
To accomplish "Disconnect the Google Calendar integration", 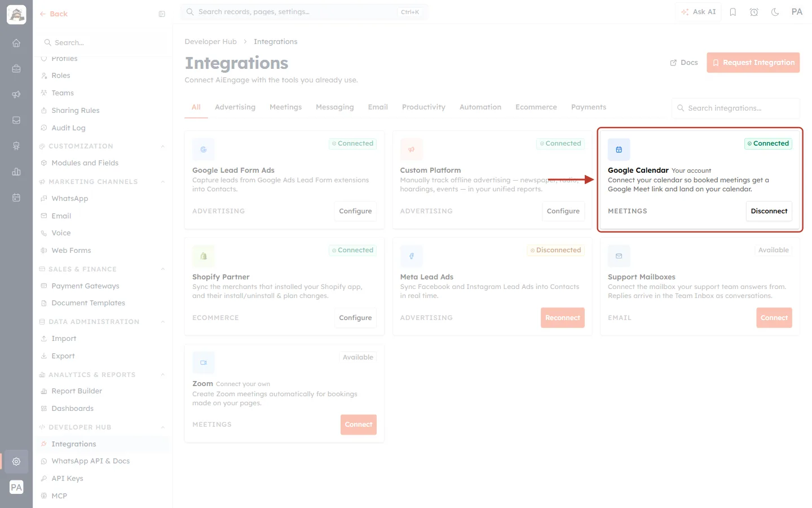I will (769, 211).
